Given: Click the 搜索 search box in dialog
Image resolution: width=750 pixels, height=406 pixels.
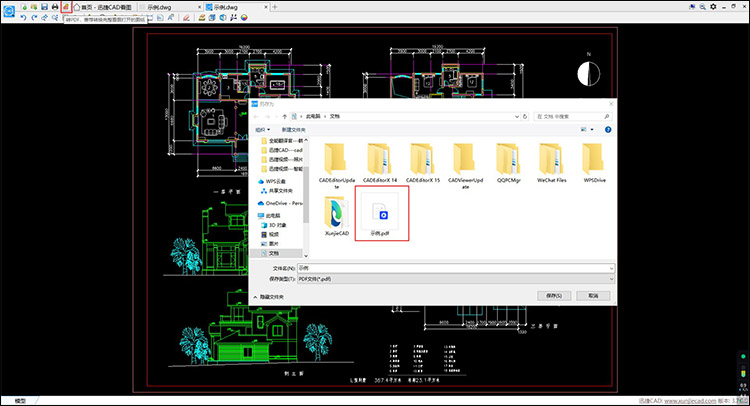Looking at the screenshot, I should (x=573, y=116).
